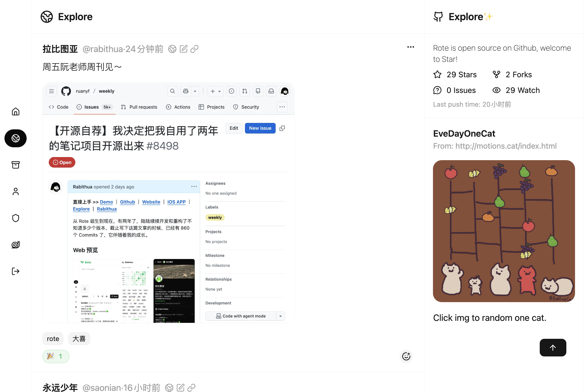Screen dimensions: 584x392
Task: Open the Profile icon in the sidebar
Action: tap(15, 191)
